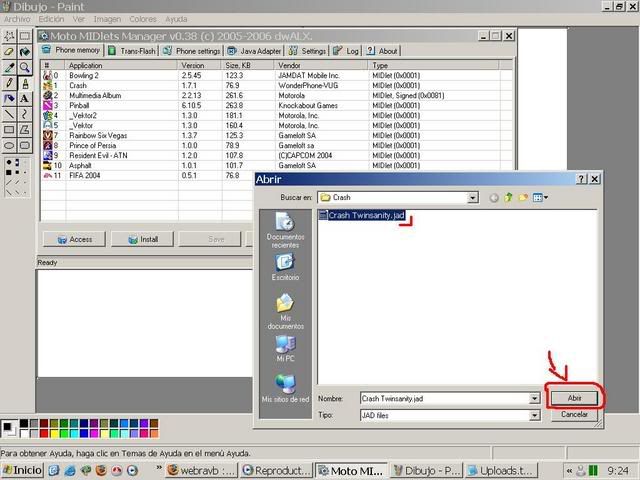Select the Pencil tool in Paint
This screenshot has width=640, height=480.
[x=9, y=83]
